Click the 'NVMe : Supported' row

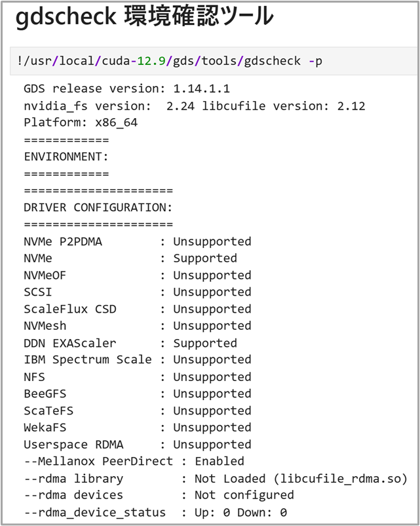click(x=130, y=258)
